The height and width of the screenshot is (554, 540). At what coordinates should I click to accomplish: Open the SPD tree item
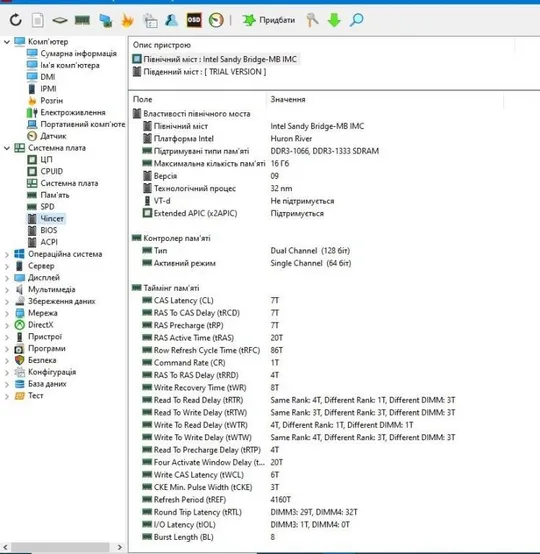click(47, 207)
